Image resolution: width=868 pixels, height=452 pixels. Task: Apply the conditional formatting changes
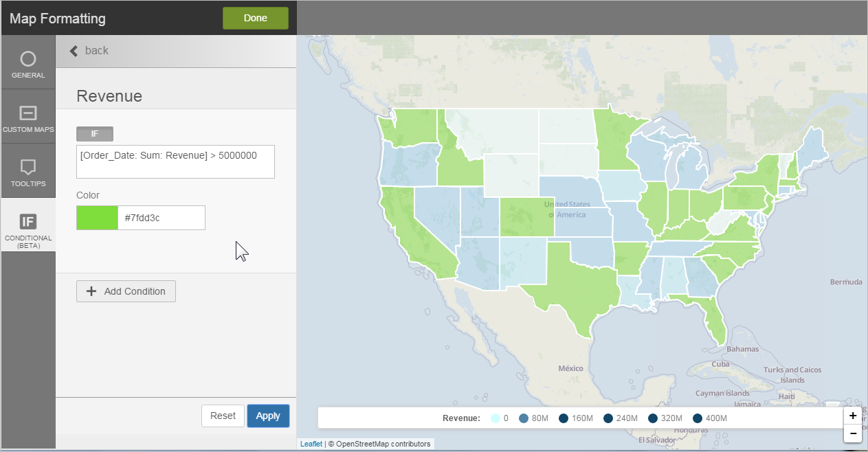(268, 416)
